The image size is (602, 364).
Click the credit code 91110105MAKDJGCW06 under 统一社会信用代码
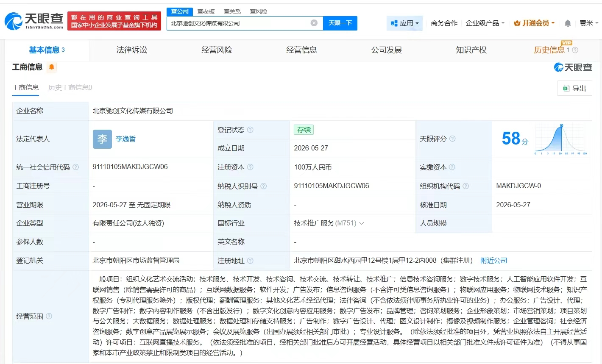[x=130, y=167]
